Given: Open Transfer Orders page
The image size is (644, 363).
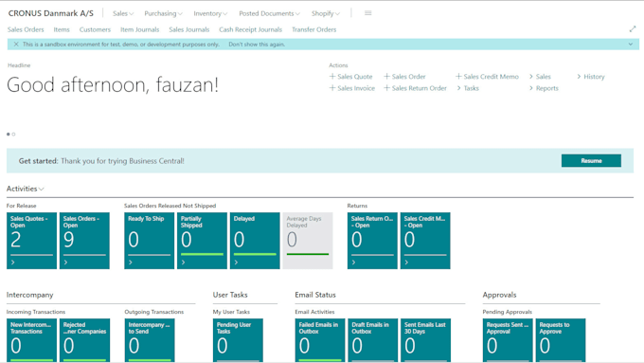Looking at the screenshot, I should [313, 29].
